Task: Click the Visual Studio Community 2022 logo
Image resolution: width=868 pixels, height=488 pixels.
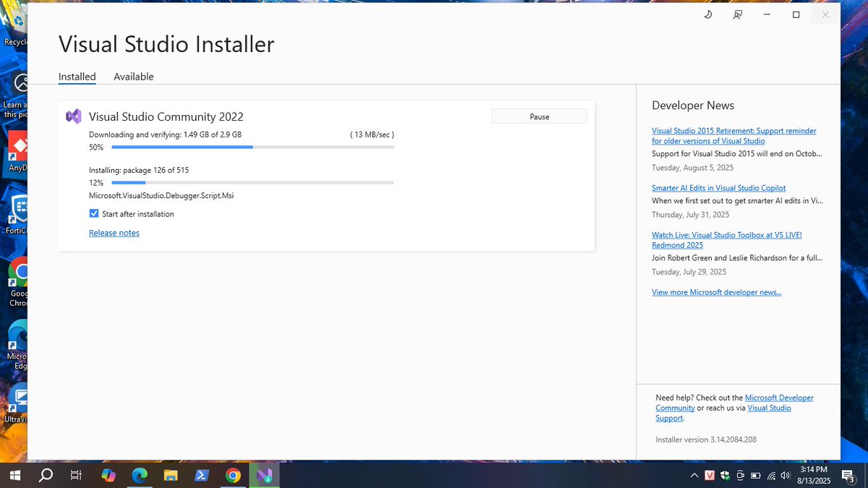Action: (x=73, y=116)
